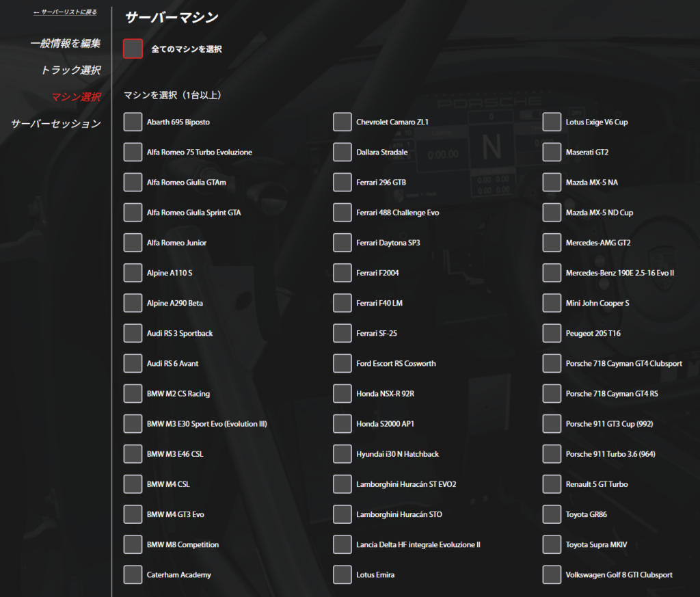Open the 一般情報を編集 section
Image resolution: width=700 pixels, height=597 pixels.
[x=66, y=43]
